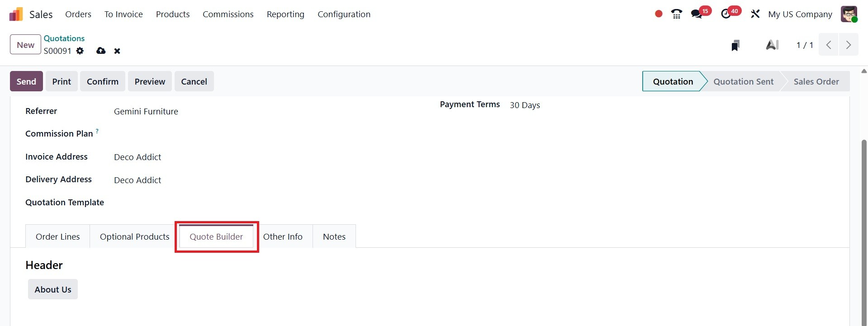Open the Quotation Template dropdown field

click(x=226, y=203)
